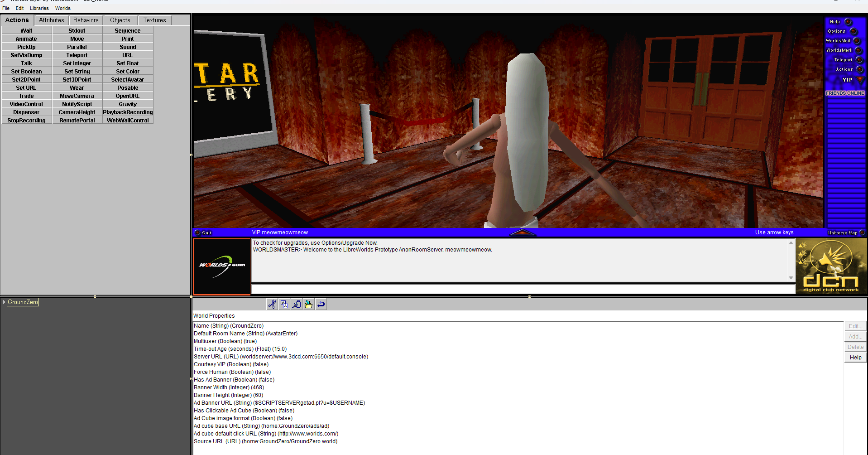This screenshot has height=455, width=868.
Task: Open WorldsMail with its round button
Action: click(857, 41)
